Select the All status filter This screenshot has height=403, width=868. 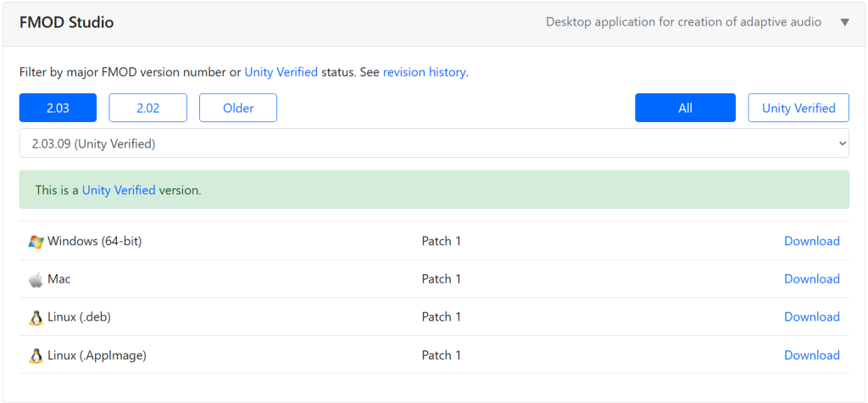[x=685, y=108]
